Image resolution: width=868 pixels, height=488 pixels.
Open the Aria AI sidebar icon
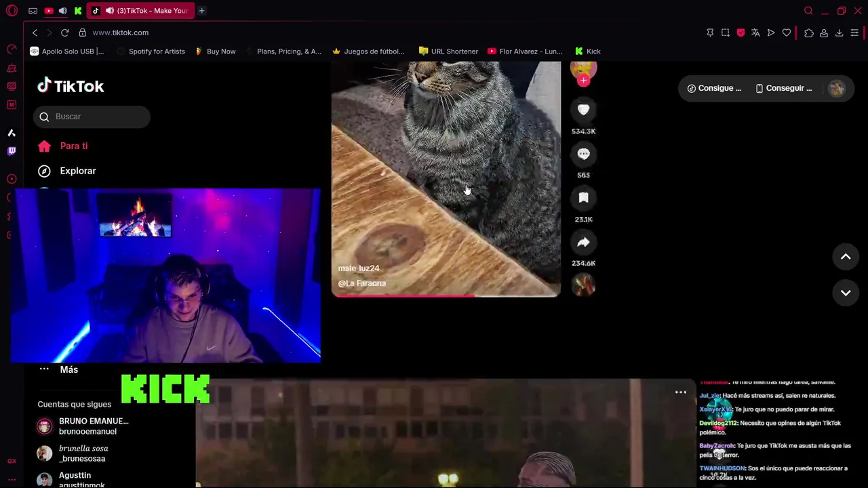pyautogui.click(x=12, y=133)
